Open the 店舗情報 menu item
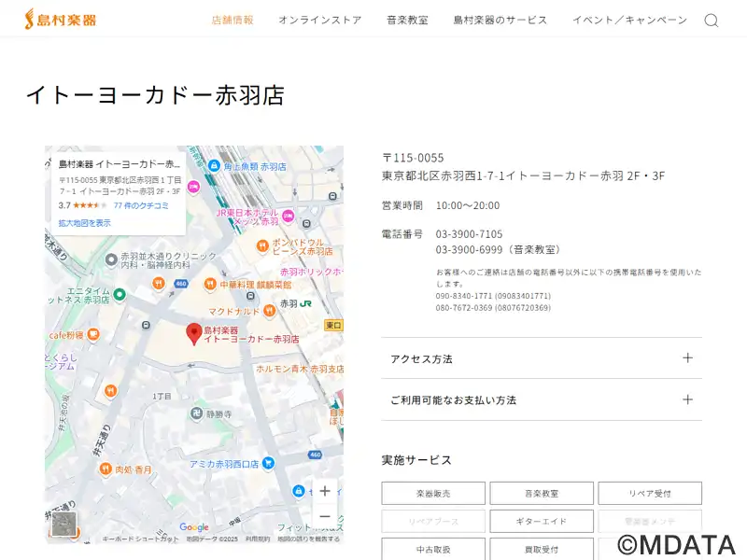The width and height of the screenshot is (747, 560). click(x=233, y=20)
